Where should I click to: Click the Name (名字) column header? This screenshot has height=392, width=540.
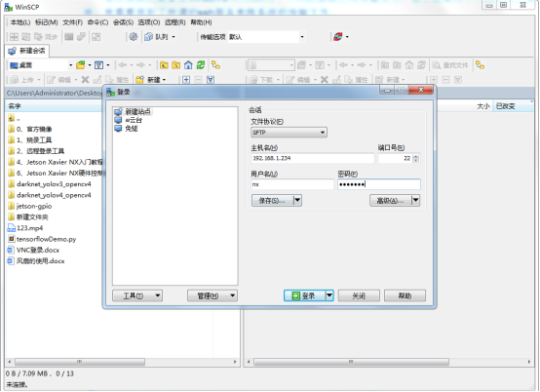(x=54, y=106)
